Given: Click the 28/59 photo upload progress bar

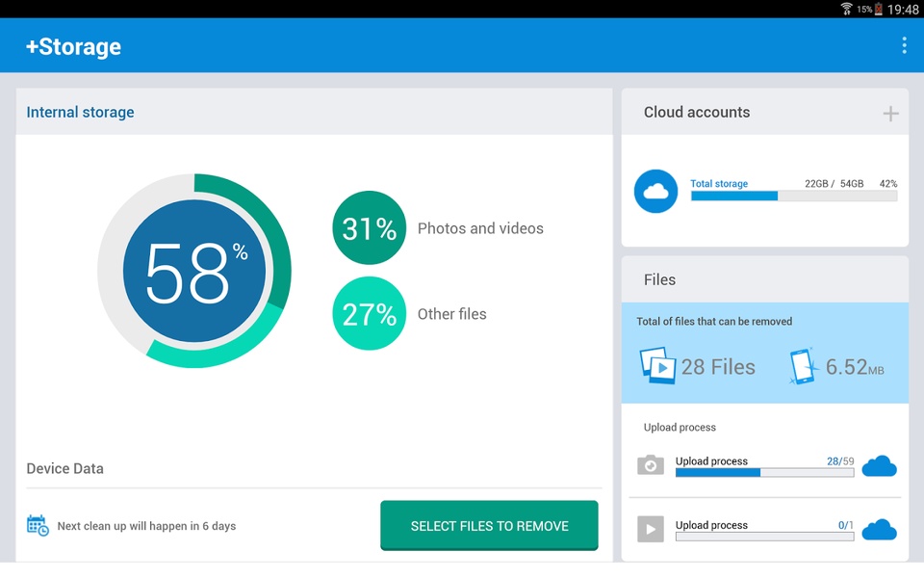Looking at the screenshot, I should point(764,472).
